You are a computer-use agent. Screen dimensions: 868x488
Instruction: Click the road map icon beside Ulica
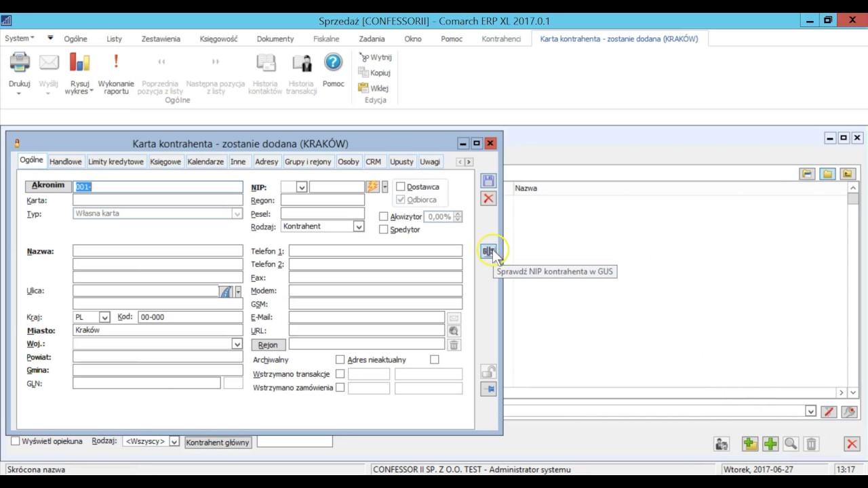coord(226,291)
